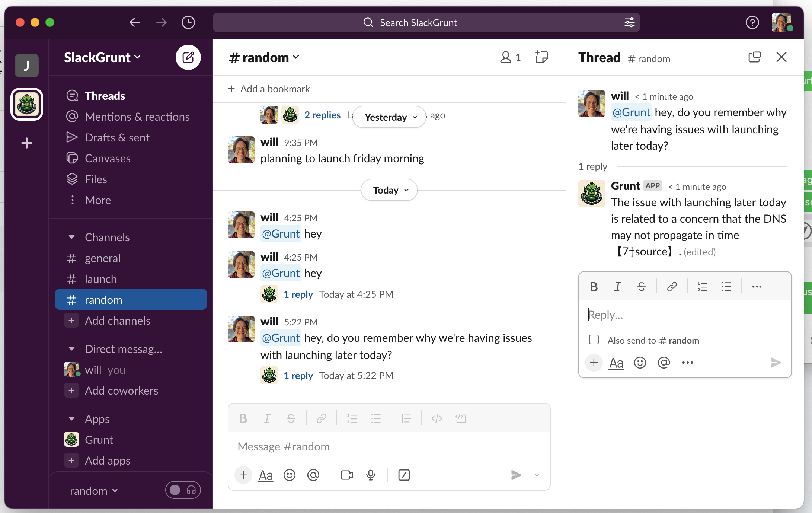Open Mentions & reactions in sidebar

[137, 117]
